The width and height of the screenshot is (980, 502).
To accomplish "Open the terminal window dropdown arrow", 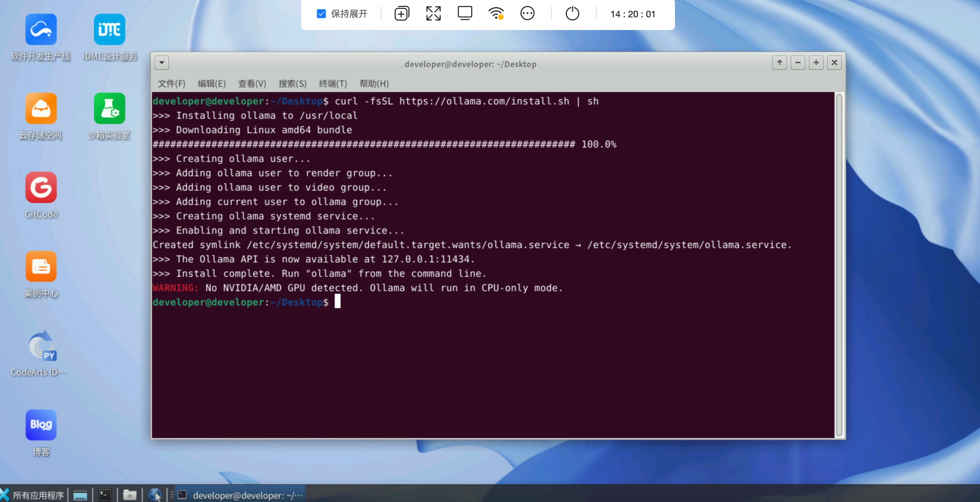I will click(162, 63).
